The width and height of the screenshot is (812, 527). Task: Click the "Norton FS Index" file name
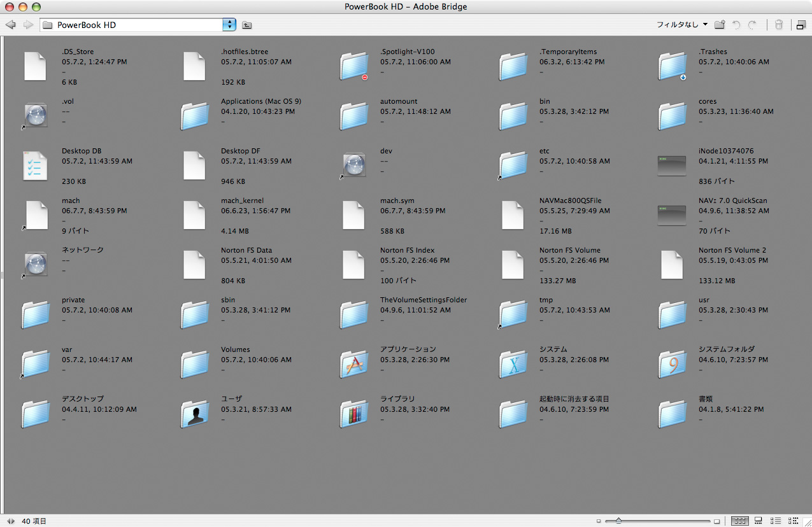coord(408,250)
